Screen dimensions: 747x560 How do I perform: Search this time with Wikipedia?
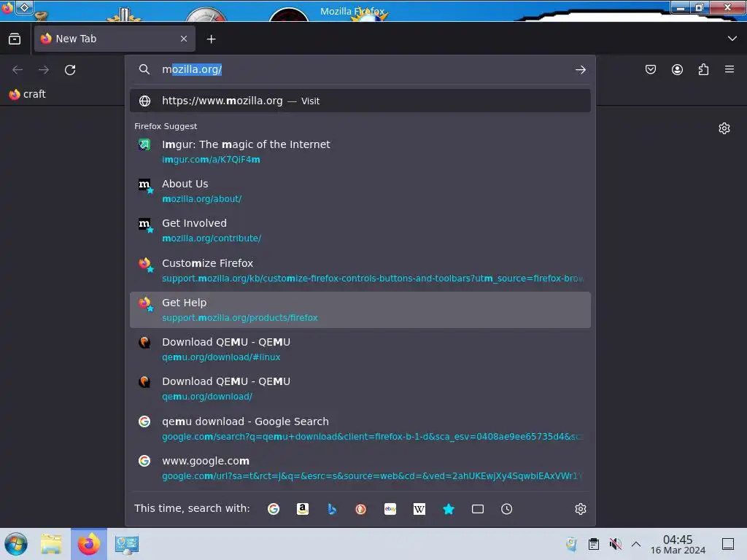(419, 509)
